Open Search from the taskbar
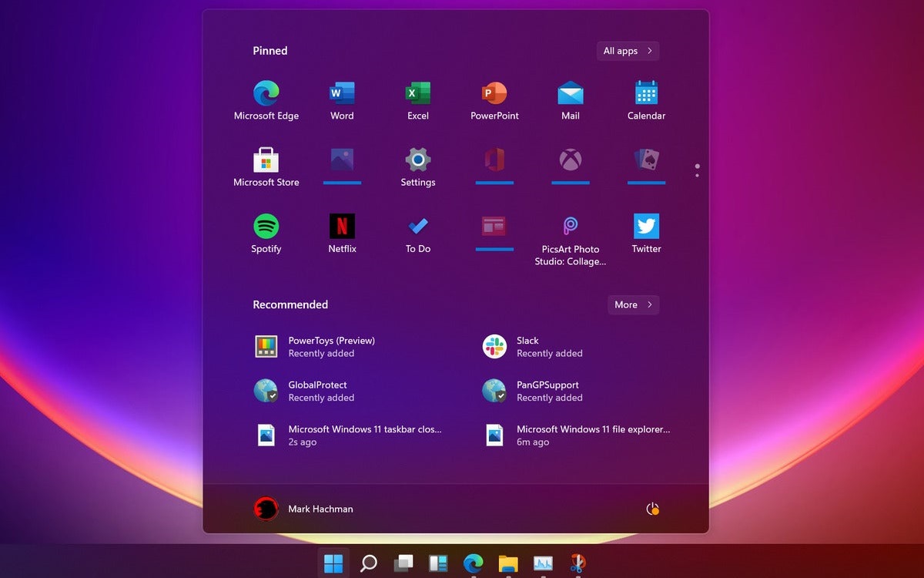 tap(369, 563)
